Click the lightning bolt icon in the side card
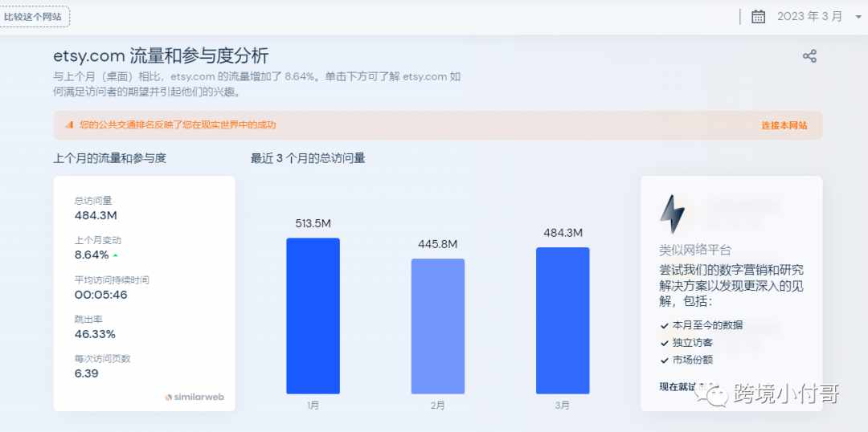The height and width of the screenshot is (432, 868). point(672,214)
